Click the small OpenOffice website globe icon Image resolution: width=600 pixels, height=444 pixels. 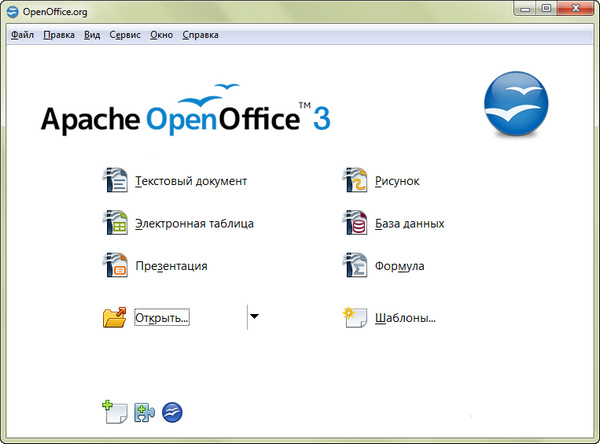(172, 413)
